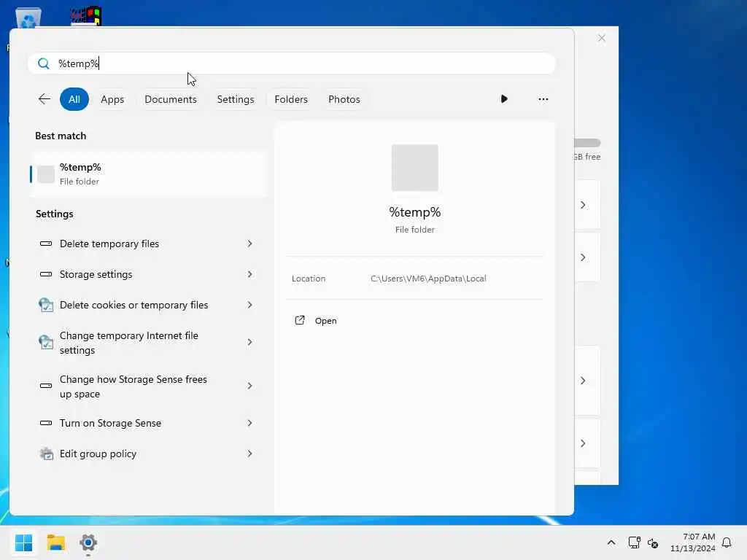The height and width of the screenshot is (560, 747).
Task: Click the Open external-link icon
Action: (300, 321)
